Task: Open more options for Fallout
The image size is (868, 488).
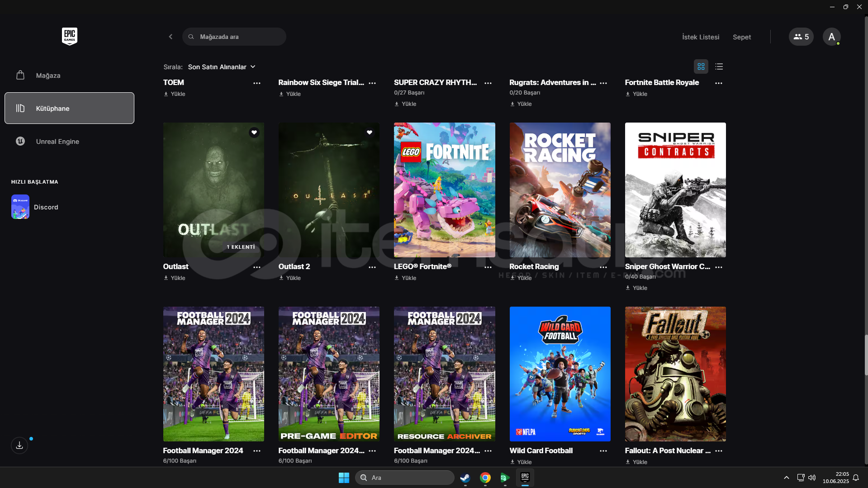Action: pos(719,451)
